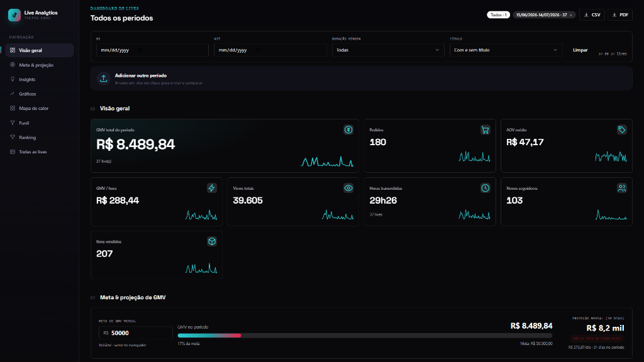
Task: Open the Duração mínima dropdown showing Todas
Action: 387,50
